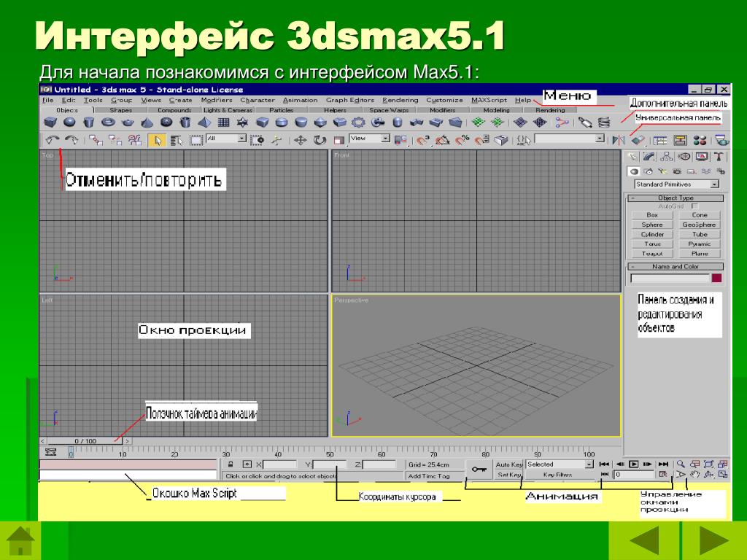Click the Zoom magnifier viewport control
Image resolution: width=747 pixels, height=560 pixels.
pyautogui.click(x=681, y=464)
